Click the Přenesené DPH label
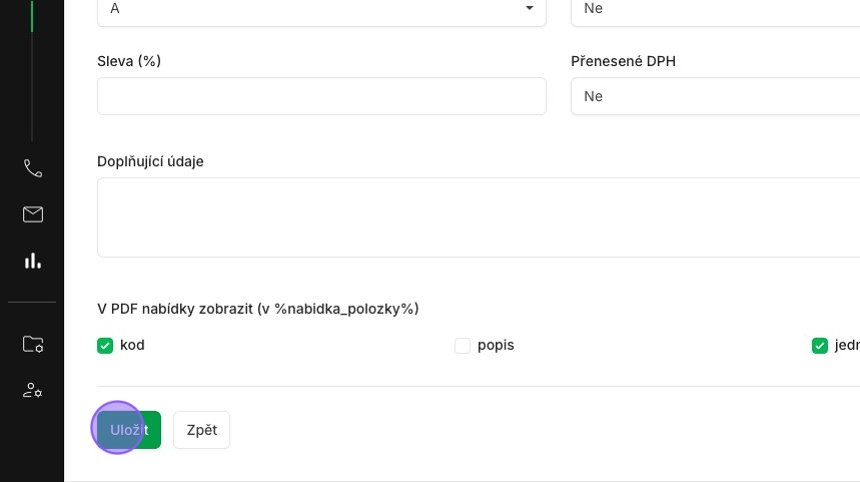This screenshot has width=860, height=482. click(623, 61)
